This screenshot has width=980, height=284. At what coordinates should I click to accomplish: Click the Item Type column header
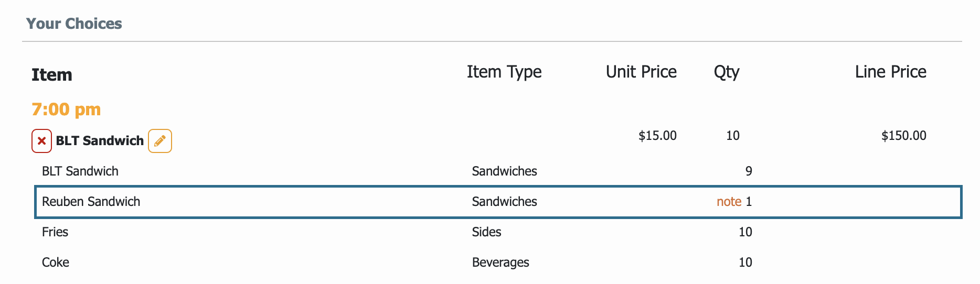click(x=504, y=72)
